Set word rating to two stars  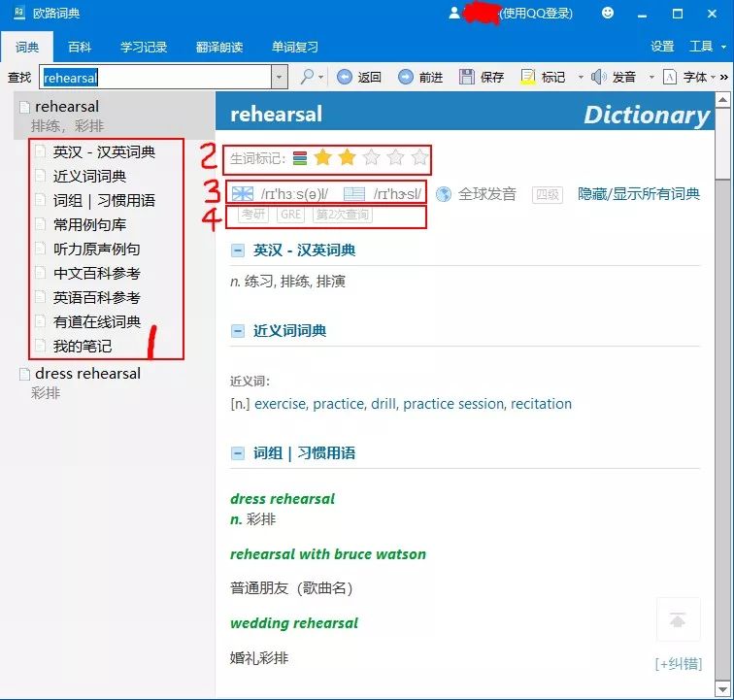click(x=348, y=157)
